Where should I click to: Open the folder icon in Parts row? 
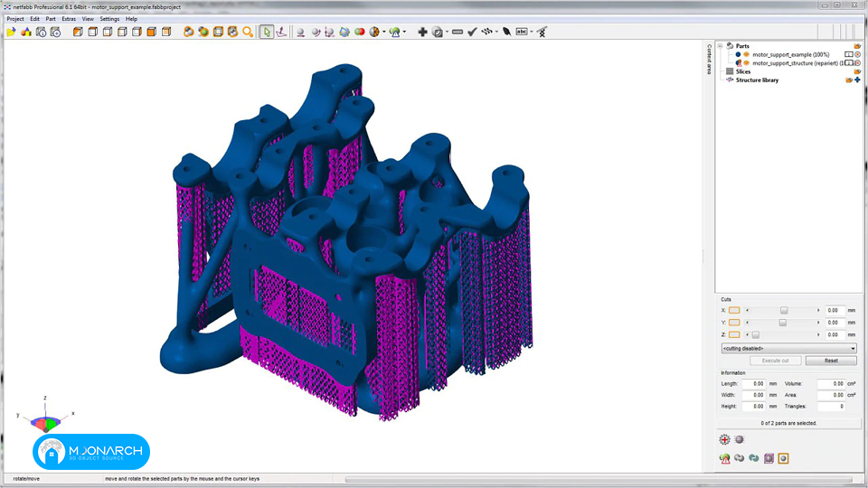[x=857, y=46]
